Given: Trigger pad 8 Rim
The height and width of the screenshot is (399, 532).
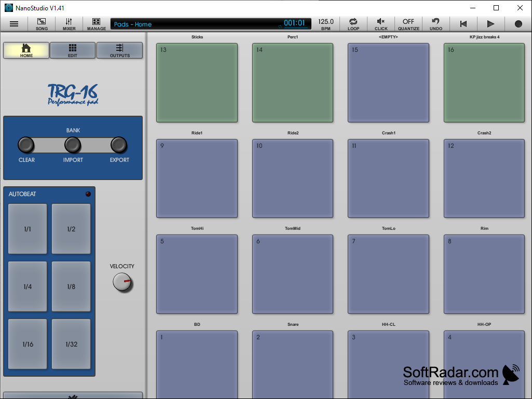Looking at the screenshot, I should [x=484, y=274].
